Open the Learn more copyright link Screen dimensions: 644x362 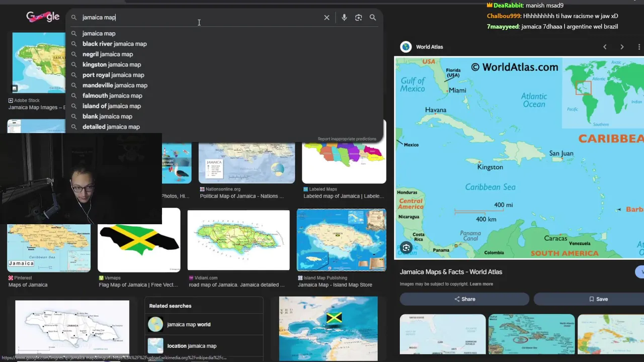[x=481, y=284]
